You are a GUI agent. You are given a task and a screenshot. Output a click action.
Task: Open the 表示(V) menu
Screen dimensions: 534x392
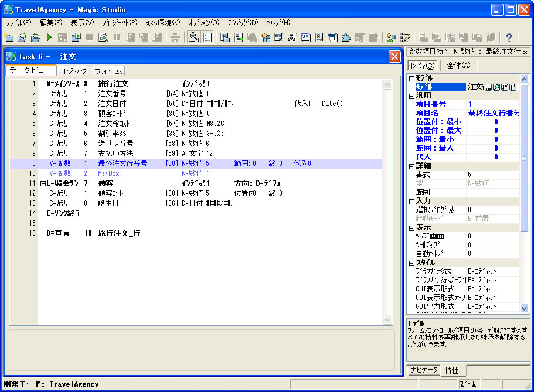point(82,23)
